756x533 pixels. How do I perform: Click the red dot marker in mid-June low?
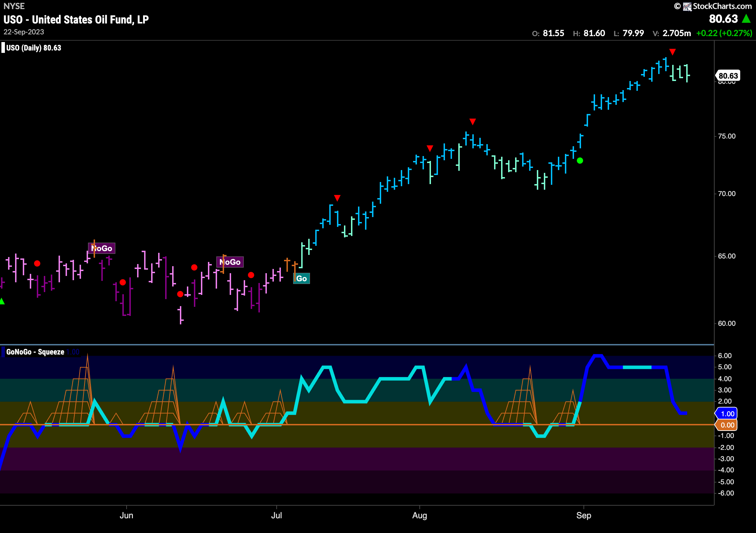pyautogui.click(x=180, y=294)
